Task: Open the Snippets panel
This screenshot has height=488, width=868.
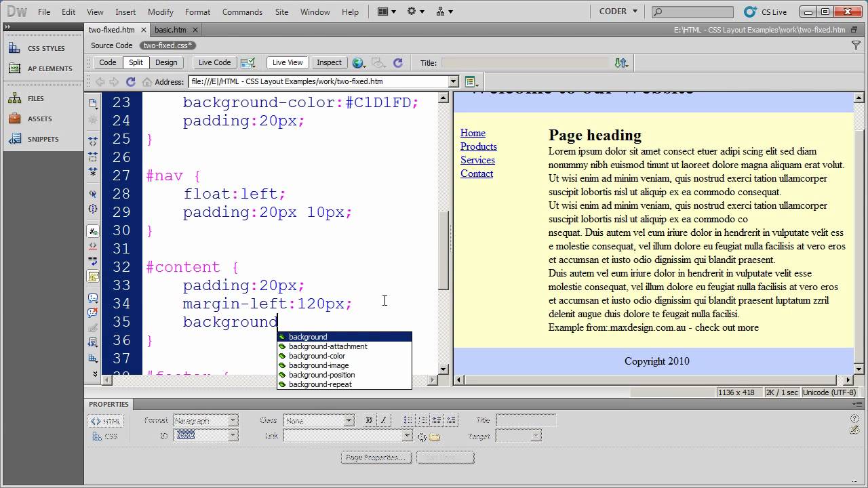Action: click(42, 139)
